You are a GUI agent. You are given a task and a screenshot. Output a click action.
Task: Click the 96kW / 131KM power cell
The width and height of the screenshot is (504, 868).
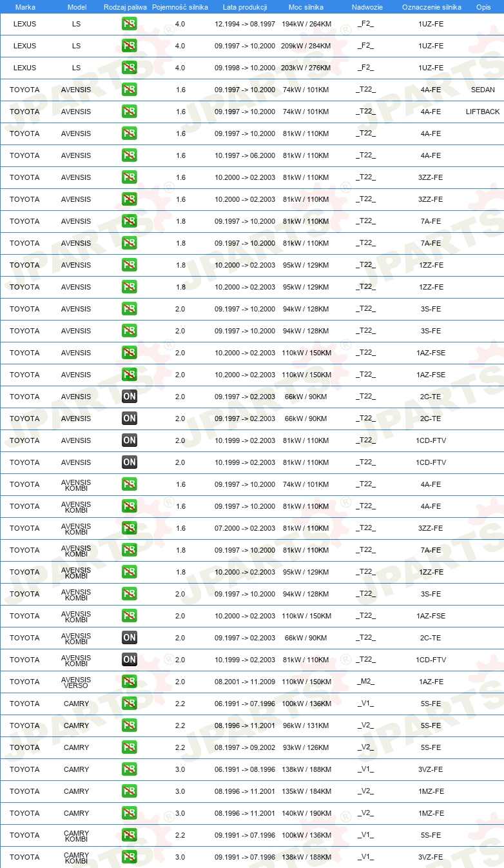[306, 725]
